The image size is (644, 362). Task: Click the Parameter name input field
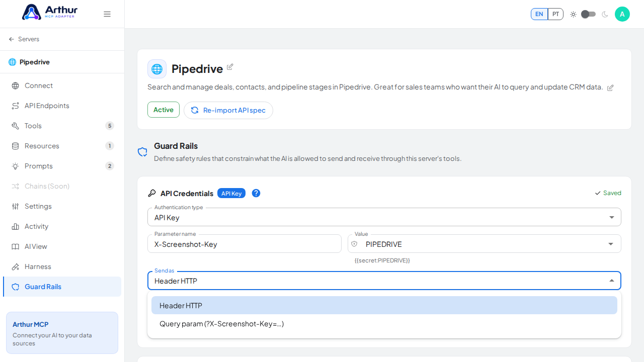tap(245, 244)
